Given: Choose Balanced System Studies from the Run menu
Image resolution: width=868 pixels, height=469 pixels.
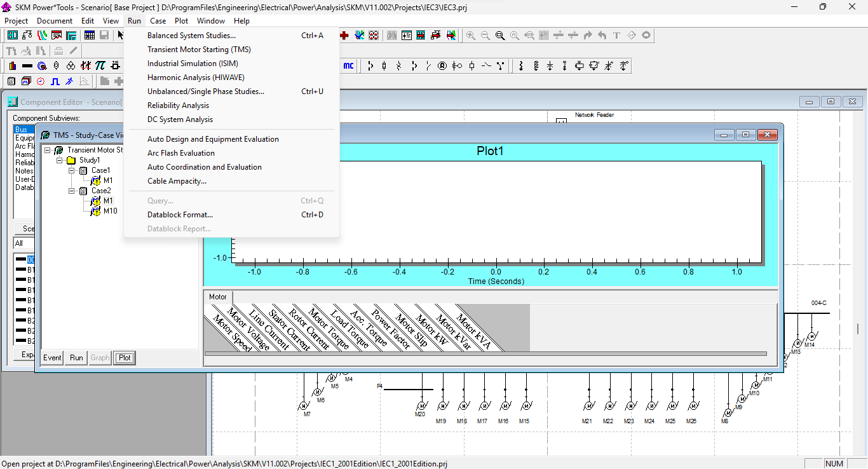Looking at the screenshot, I should (x=231, y=36).
